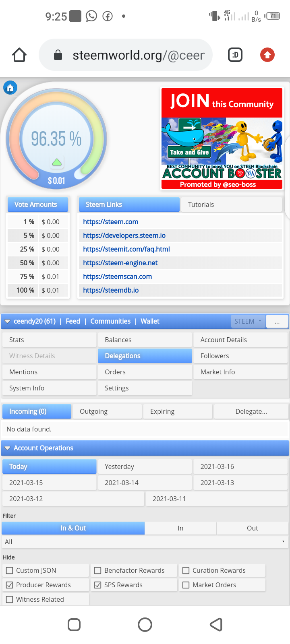Toggle Custom JSON hide checkbox

[10, 570]
